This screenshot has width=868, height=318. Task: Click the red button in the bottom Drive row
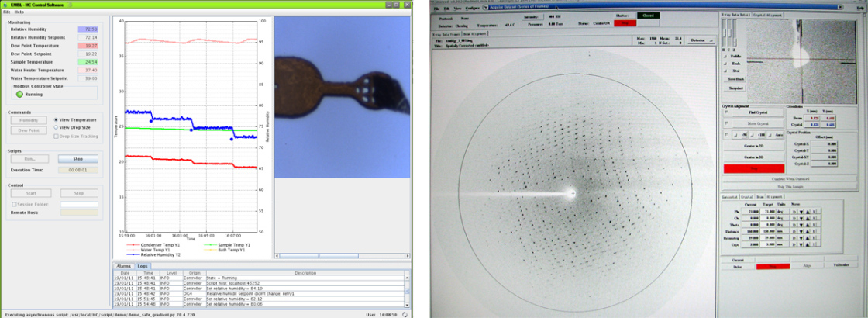[x=772, y=266]
